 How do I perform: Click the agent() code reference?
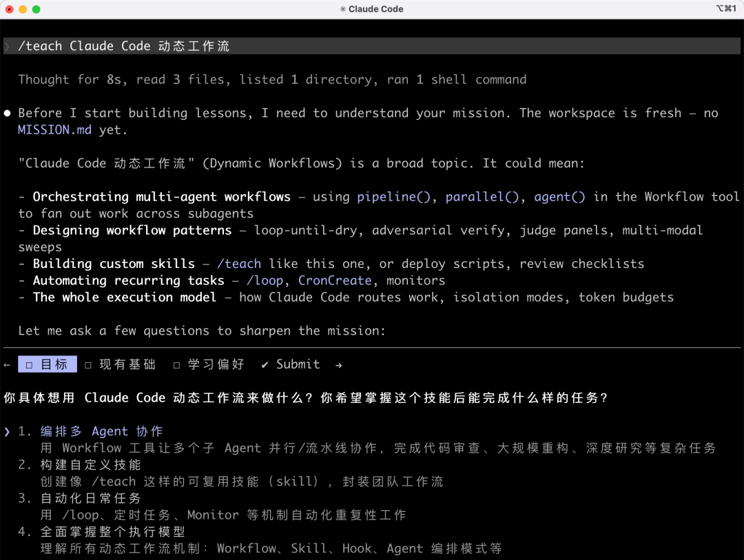point(559,196)
